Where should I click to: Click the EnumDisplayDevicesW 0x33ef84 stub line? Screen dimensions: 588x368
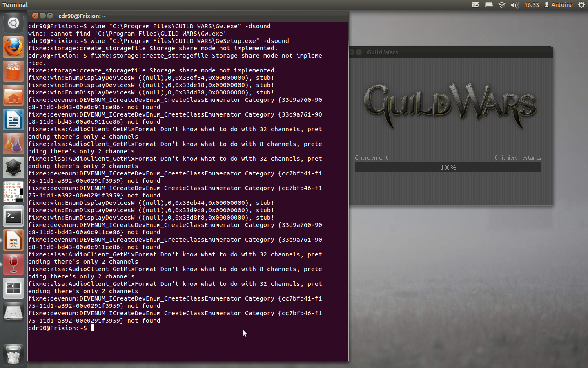151,78
